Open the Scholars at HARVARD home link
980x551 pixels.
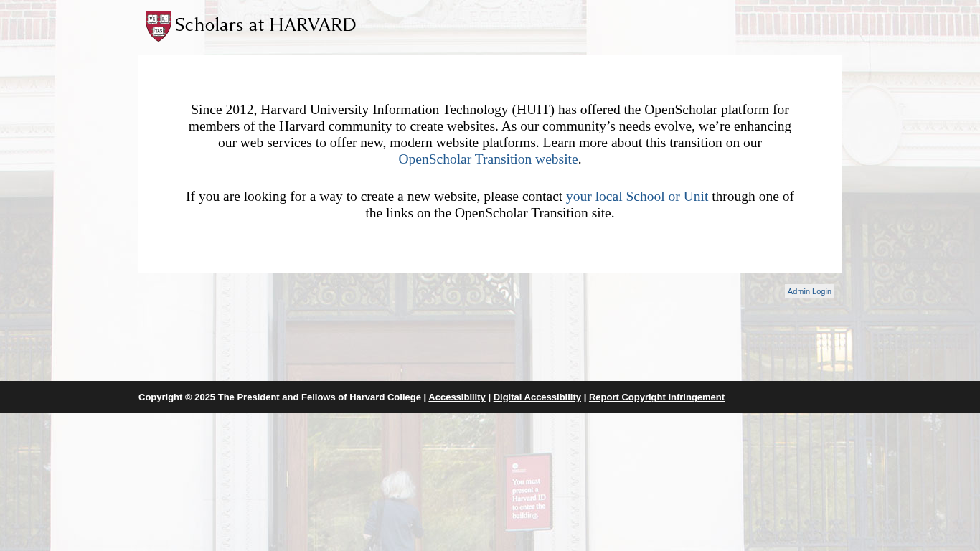tap(250, 26)
